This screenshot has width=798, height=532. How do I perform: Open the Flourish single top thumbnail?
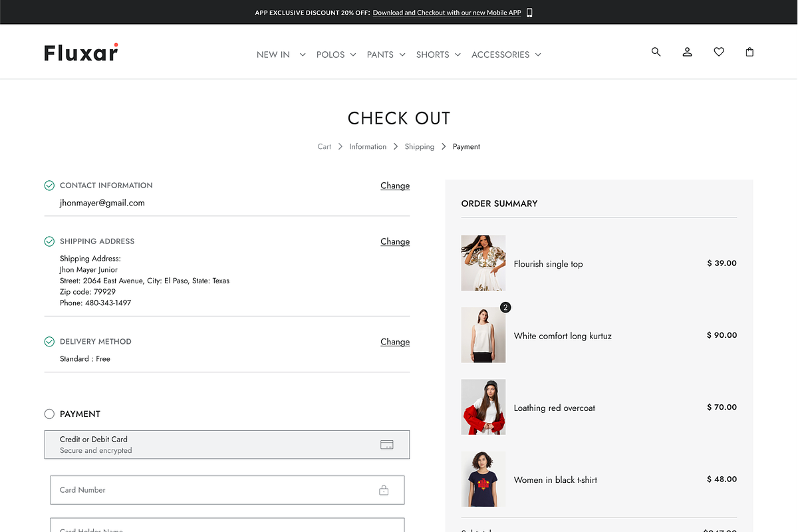coord(483,263)
